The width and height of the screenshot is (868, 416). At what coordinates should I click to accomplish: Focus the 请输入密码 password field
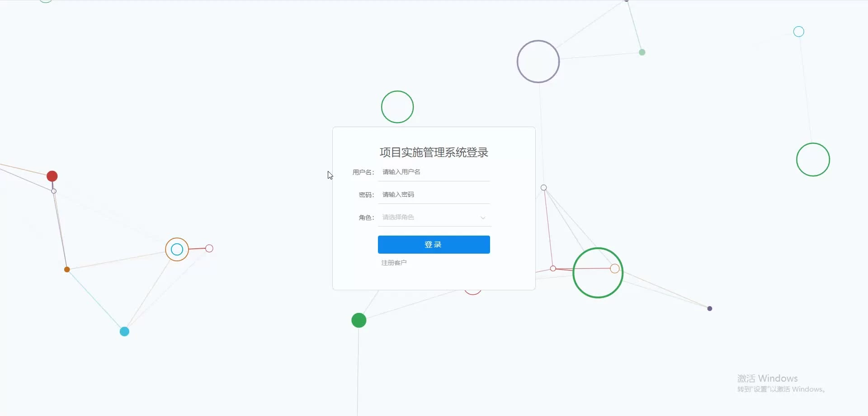tap(434, 194)
